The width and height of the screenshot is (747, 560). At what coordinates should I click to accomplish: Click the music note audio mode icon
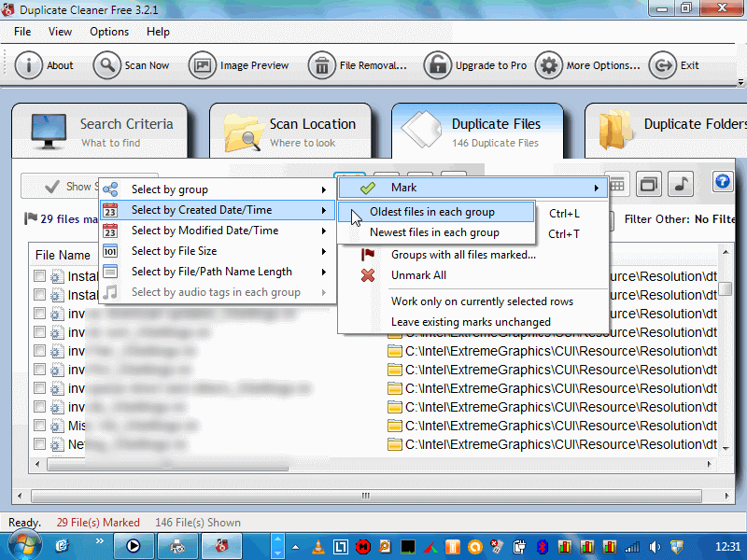click(x=681, y=183)
